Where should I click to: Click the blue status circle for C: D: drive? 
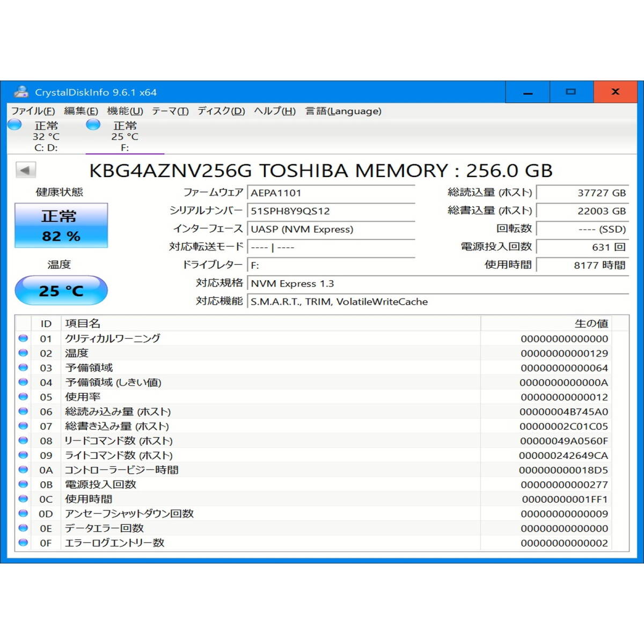14,125
